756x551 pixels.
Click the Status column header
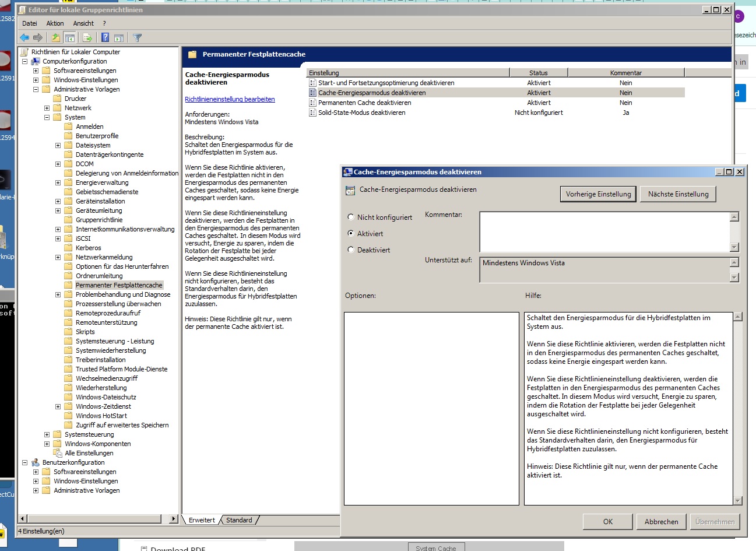(538, 73)
